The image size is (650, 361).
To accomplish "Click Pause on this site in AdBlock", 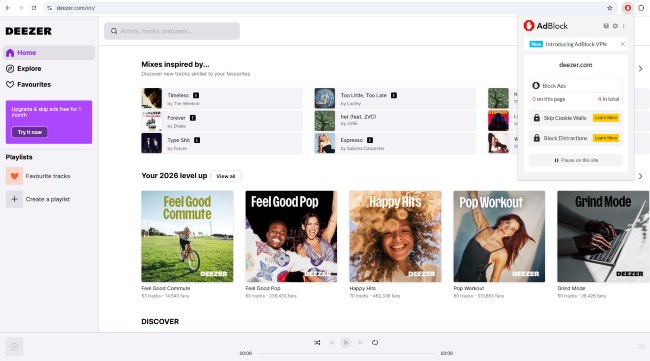I will 576,160.
